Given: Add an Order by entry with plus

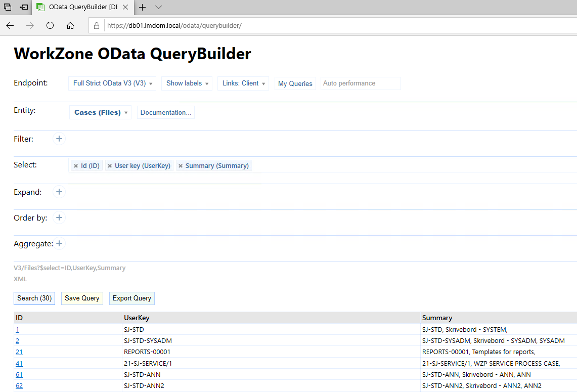Looking at the screenshot, I should [x=59, y=217].
